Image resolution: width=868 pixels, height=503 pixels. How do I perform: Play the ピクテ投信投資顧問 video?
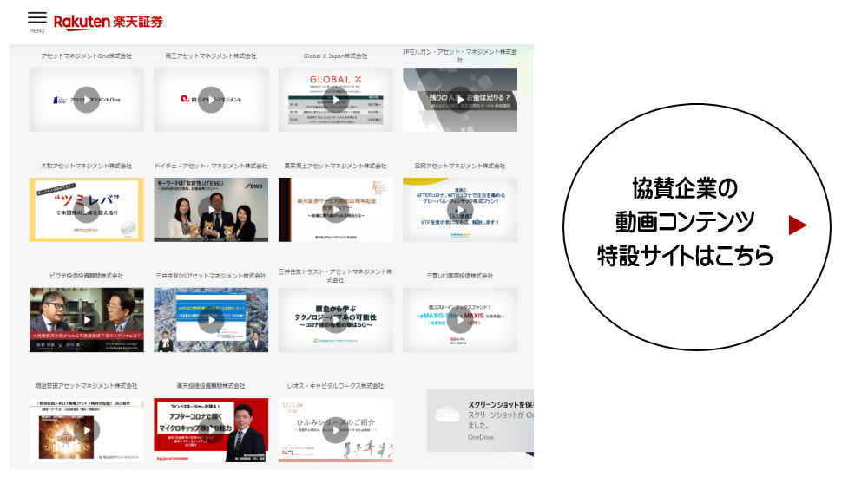[86, 320]
